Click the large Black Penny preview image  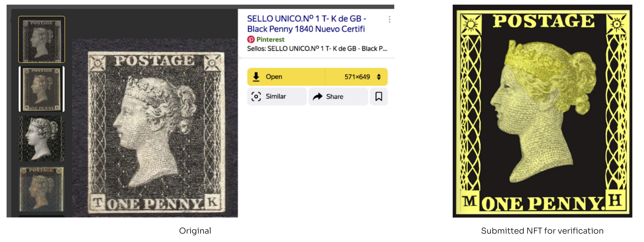click(x=155, y=128)
